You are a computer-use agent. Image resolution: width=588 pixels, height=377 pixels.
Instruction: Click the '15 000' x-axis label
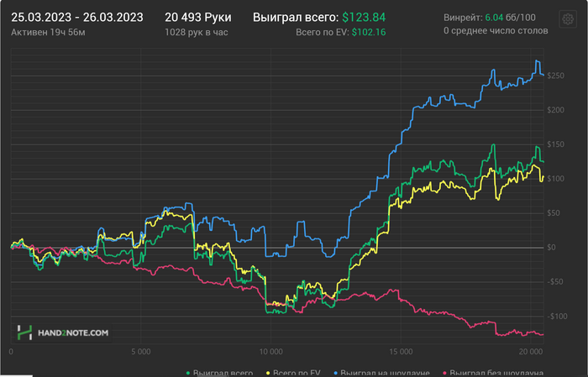tap(401, 352)
